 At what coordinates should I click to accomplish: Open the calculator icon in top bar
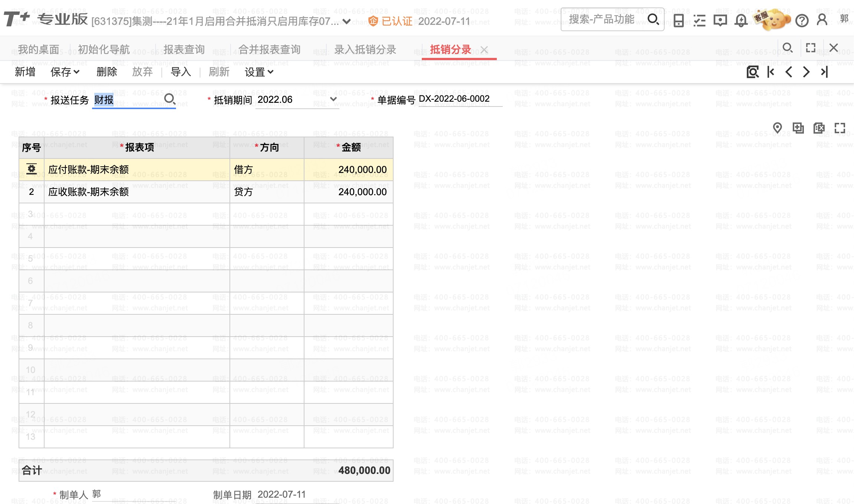point(679,20)
